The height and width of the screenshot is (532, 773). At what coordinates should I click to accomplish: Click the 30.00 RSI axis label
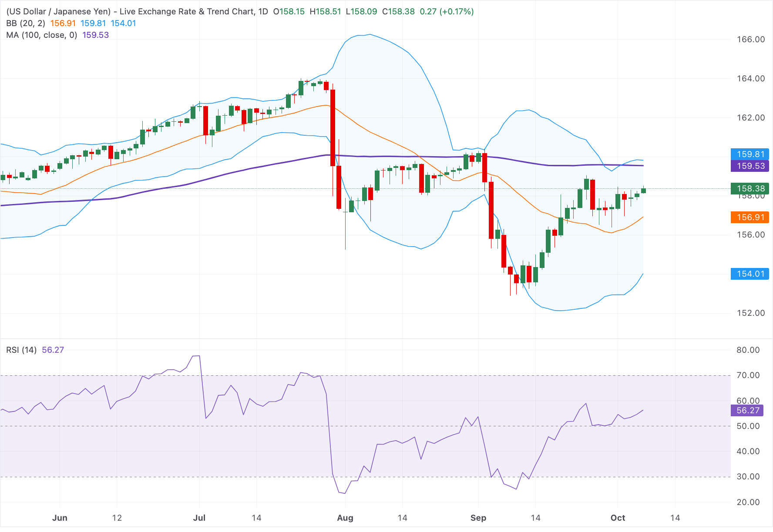click(748, 476)
